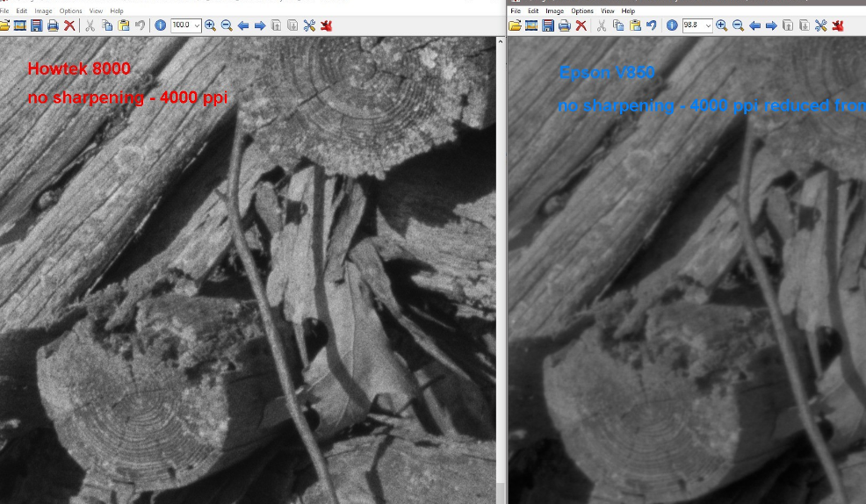Open Settings tools icon in right window
866x504 pixels.
pyautogui.click(x=821, y=25)
